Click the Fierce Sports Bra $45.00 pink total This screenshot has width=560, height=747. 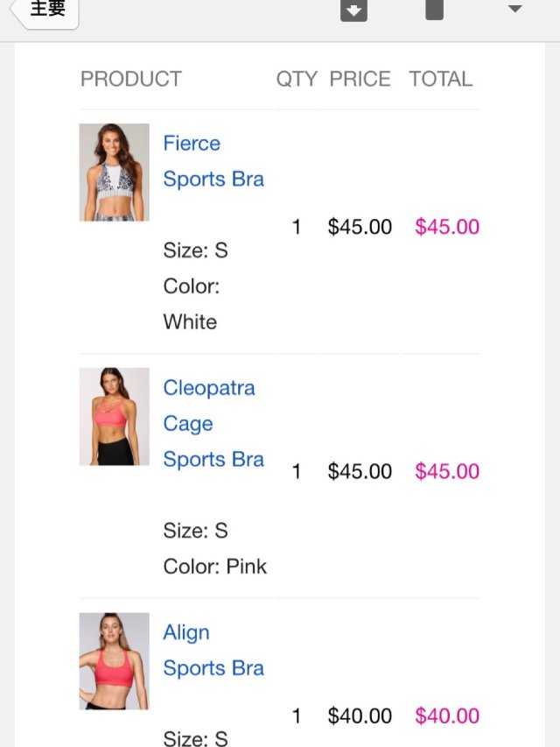tap(447, 228)
